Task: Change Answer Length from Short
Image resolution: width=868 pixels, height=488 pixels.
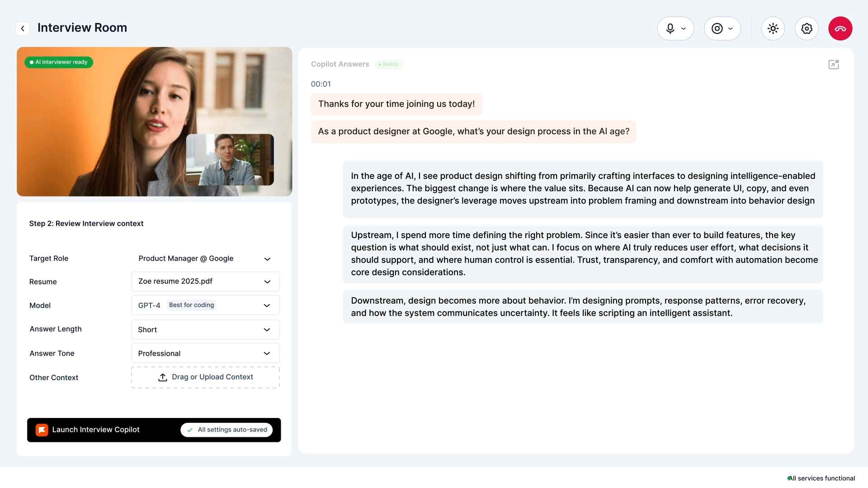Action: click(x=205, y=329)
